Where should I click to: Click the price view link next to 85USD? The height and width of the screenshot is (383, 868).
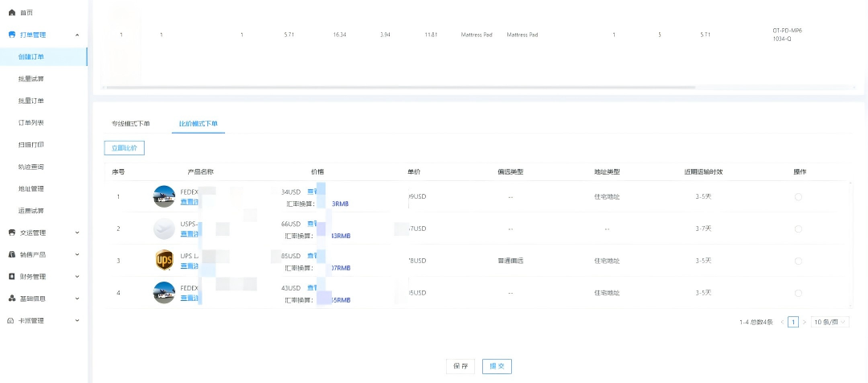point(312,256)
